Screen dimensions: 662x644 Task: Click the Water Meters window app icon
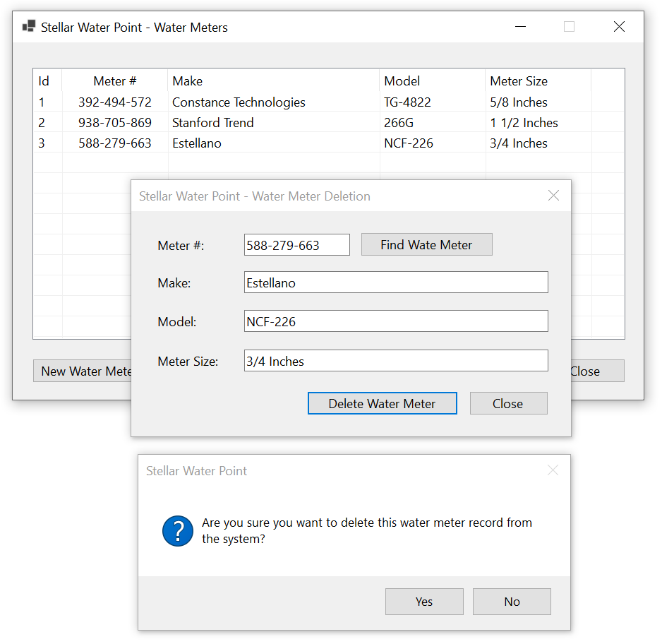29,27
